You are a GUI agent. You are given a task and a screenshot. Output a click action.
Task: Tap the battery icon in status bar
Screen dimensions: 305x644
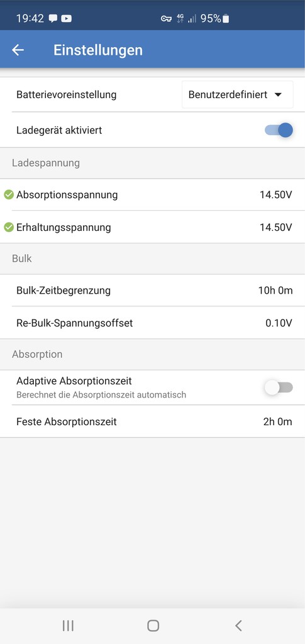tap(226, 18)
